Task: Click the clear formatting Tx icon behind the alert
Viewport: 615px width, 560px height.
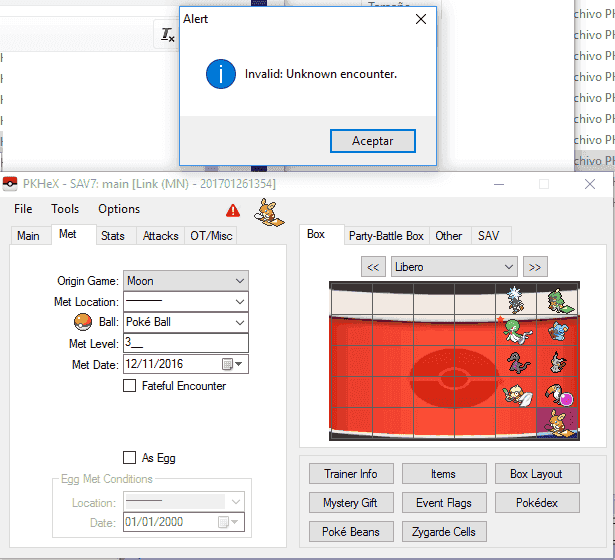Action: (x=167, y=35)
